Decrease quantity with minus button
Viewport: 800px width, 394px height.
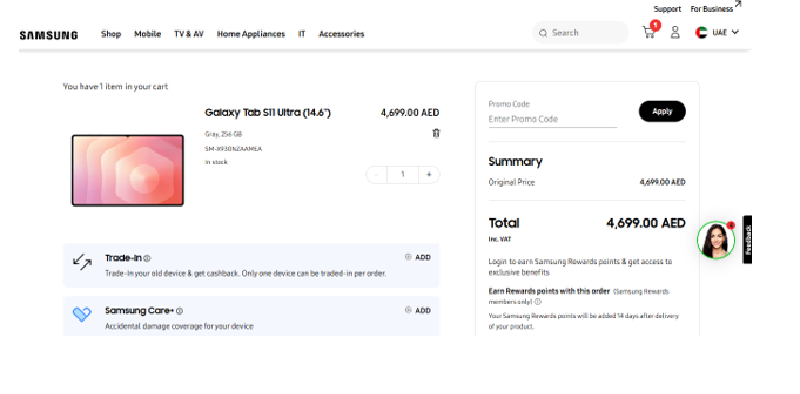pyautogui.click(x=377, y=175)
